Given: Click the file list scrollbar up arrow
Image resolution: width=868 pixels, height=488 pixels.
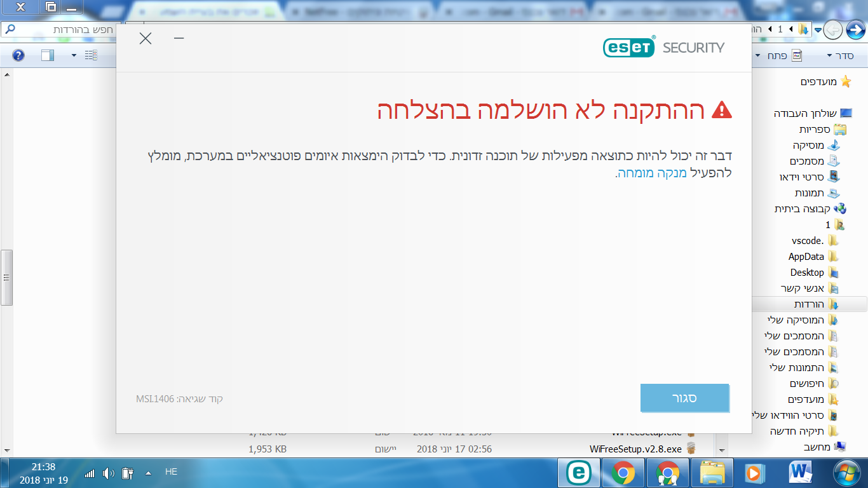Looking at the screenshot, I should pyautogui.click(x=6, y=74).
